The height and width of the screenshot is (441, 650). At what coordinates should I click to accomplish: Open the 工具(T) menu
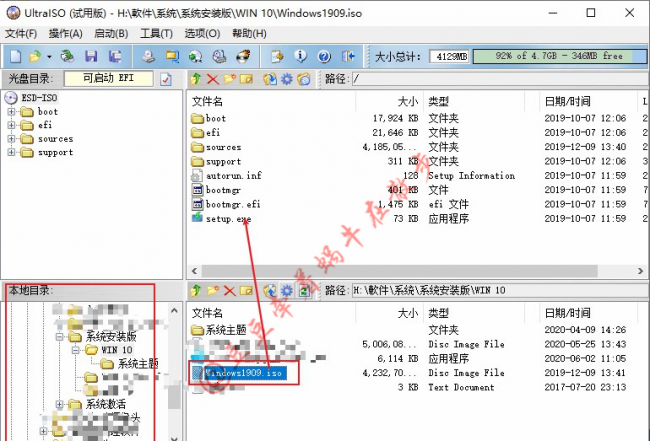(156, 34)
